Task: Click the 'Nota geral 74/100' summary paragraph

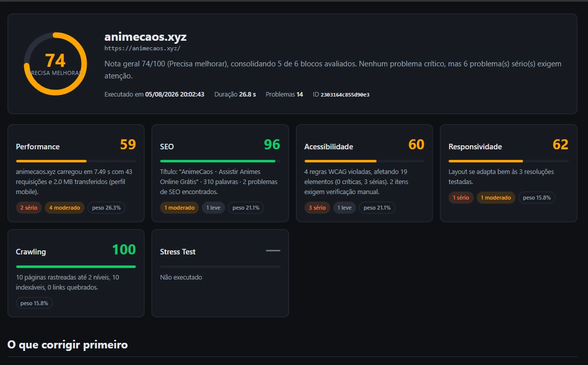Action: [333, 69]
